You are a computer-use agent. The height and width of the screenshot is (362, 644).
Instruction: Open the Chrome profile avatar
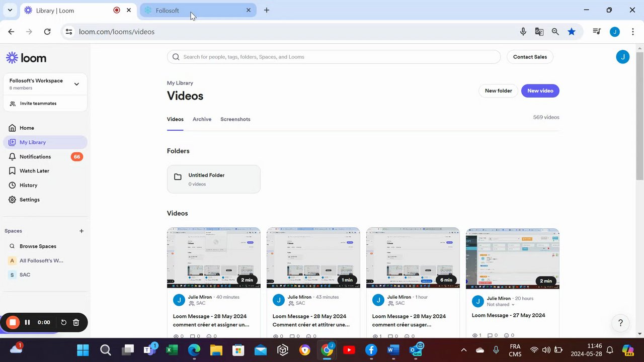pyautogui.click(x=614, y=32)
